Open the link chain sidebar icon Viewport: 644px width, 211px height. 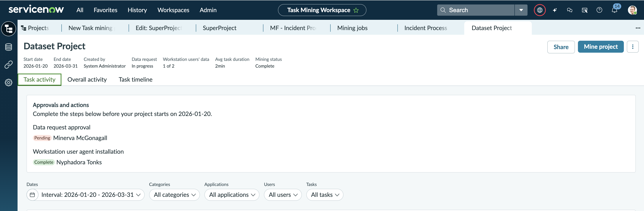[x=9, y=64]
